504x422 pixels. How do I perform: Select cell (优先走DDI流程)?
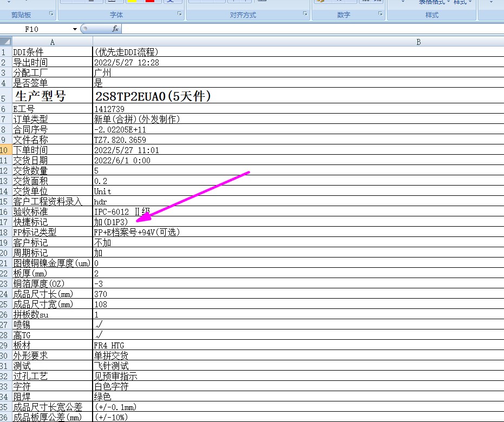298,52
